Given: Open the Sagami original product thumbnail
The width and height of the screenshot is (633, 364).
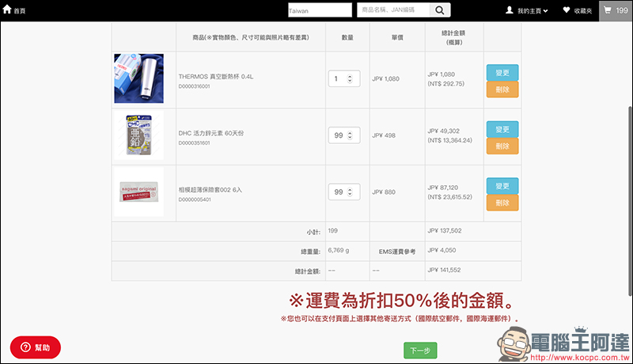Looking at the screenshot, I should tap(139, 192).
